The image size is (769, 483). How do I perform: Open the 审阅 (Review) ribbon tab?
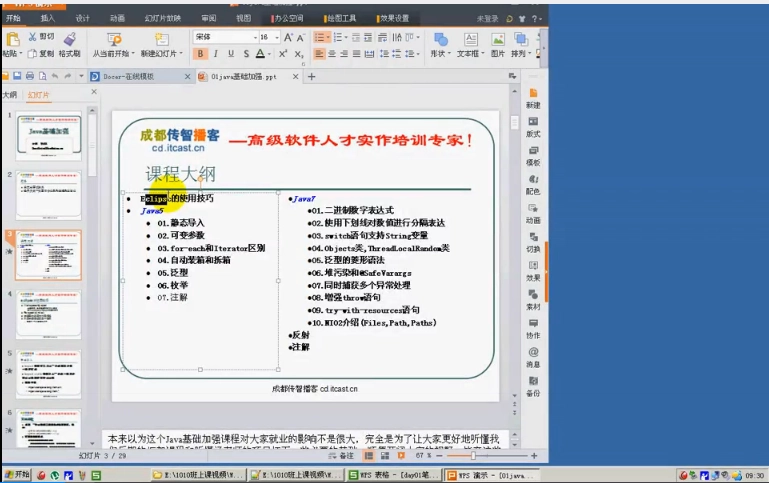pyautogui.click(x=208, y=18)
